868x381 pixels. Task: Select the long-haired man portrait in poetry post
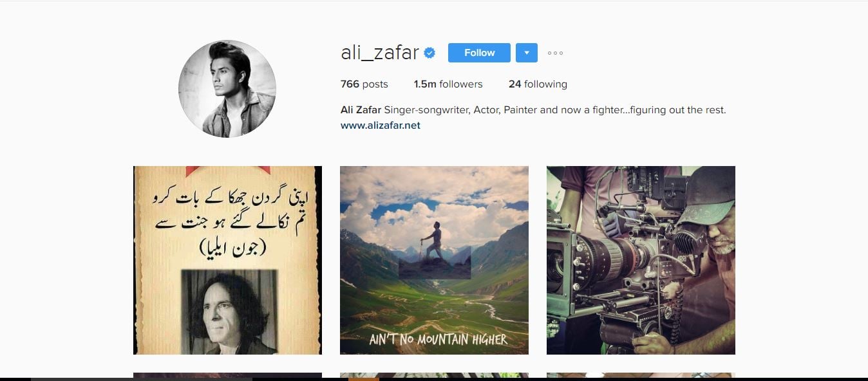click(229, 311)
